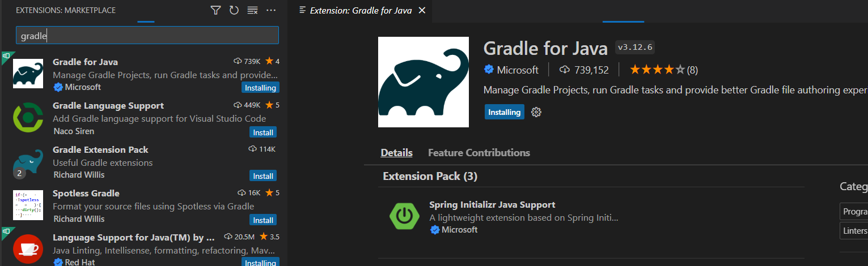868x266 pixels.
Task: Refresh the extensions marketplace list
Action: pos(234,10)
